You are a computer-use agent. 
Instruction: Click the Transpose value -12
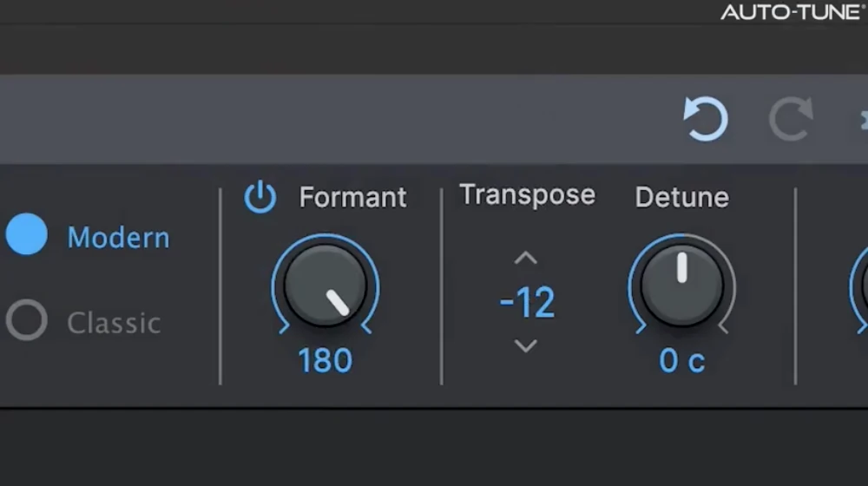(527, 303)
